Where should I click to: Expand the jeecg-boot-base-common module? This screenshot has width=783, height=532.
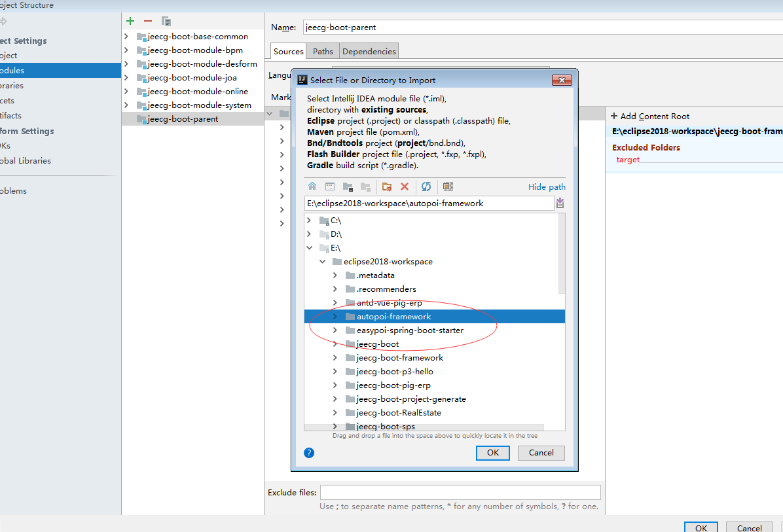tap(126, 37)
